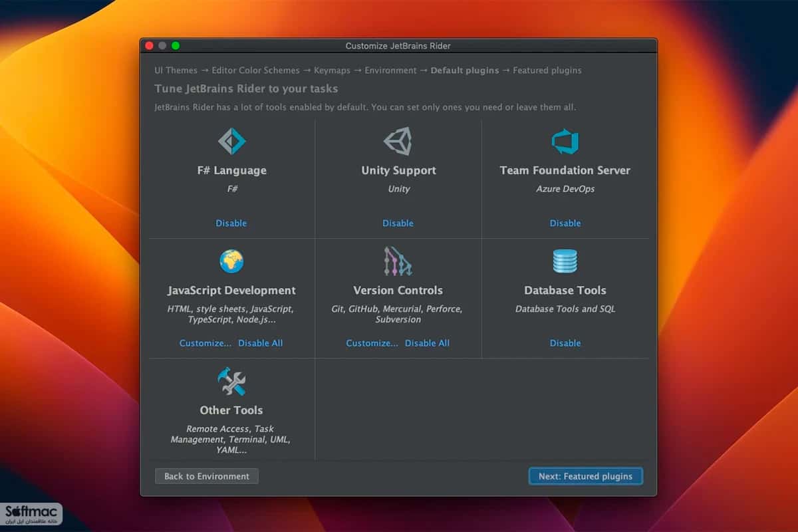Open Customize for JavaScript Development

point(205,343)
